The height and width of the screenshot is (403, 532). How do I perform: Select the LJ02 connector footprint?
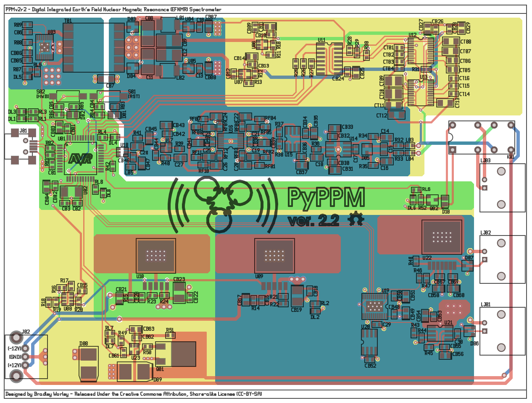coord(502,259)
